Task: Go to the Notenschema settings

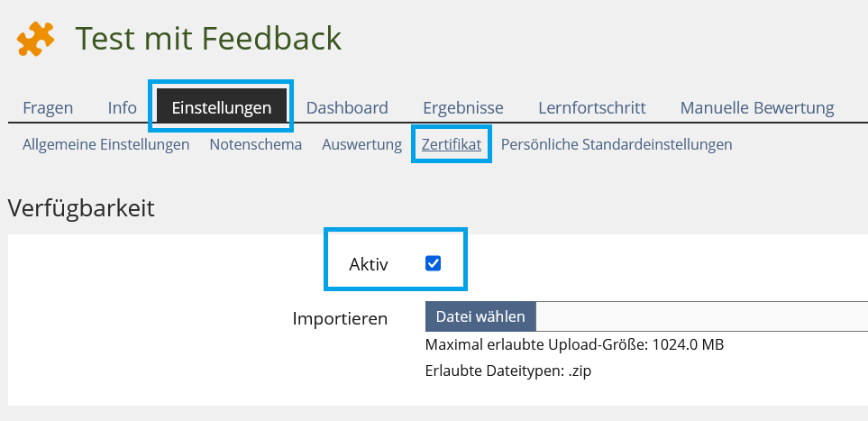Action: point(256,144)
